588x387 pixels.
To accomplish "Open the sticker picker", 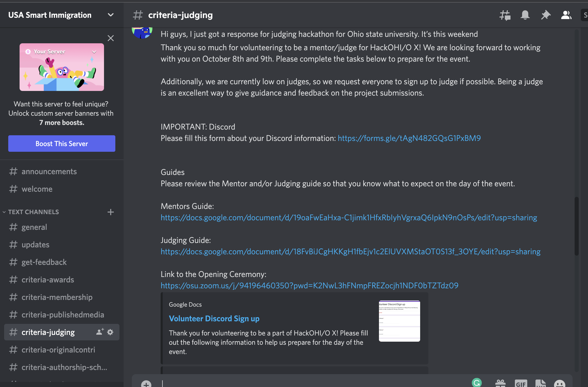I will coord(540,384).
